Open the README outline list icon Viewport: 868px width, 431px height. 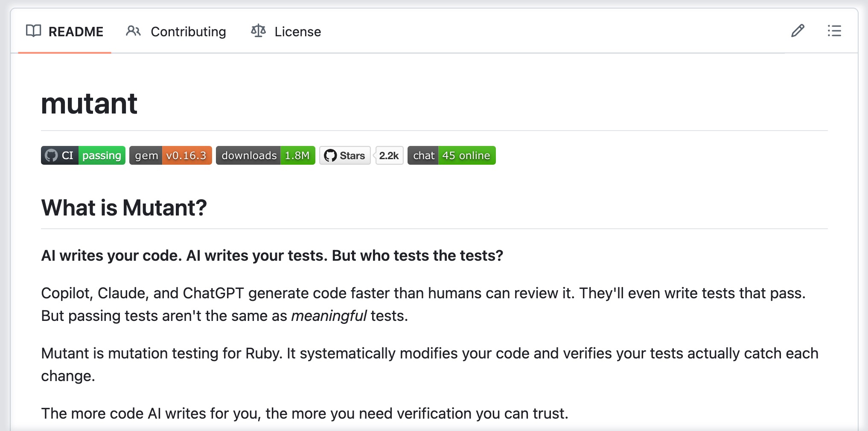tap(834, 31)
